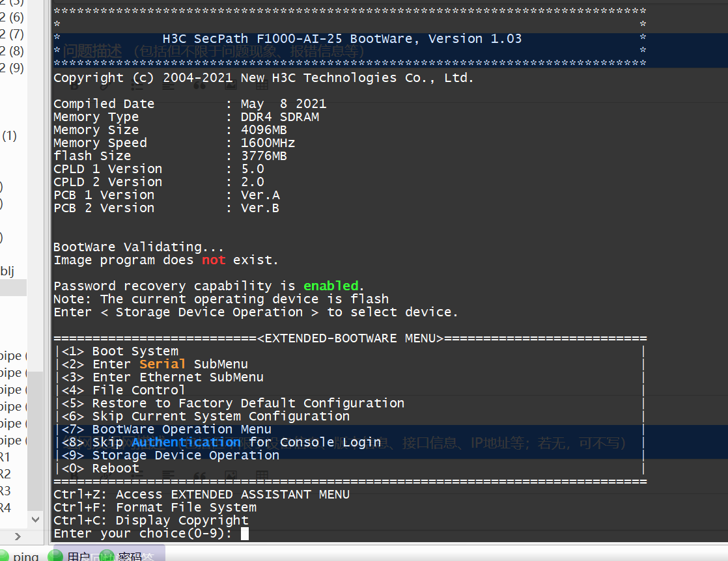Image resolution: width=728 pixels, height=561 pixels.
Task: Click 'Ctrl+C: Display Copyright' text
Action: click(151, 521)
